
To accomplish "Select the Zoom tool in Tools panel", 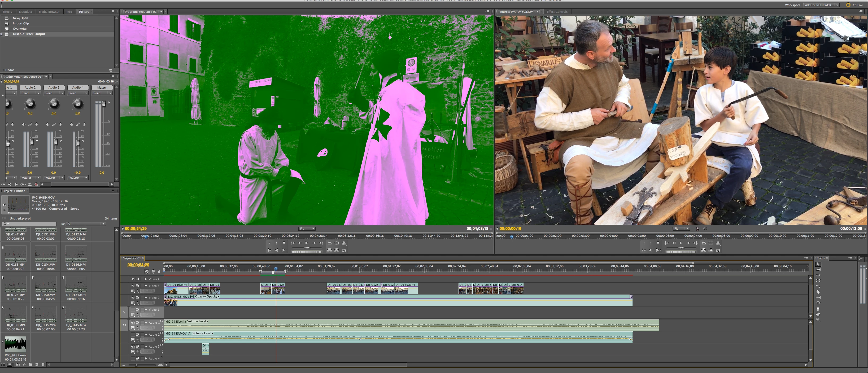I will click(x=818, y=320).
